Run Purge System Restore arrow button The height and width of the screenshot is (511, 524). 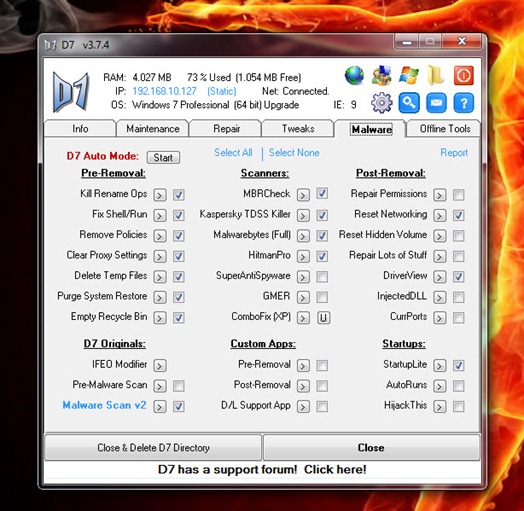click(160, 297)
